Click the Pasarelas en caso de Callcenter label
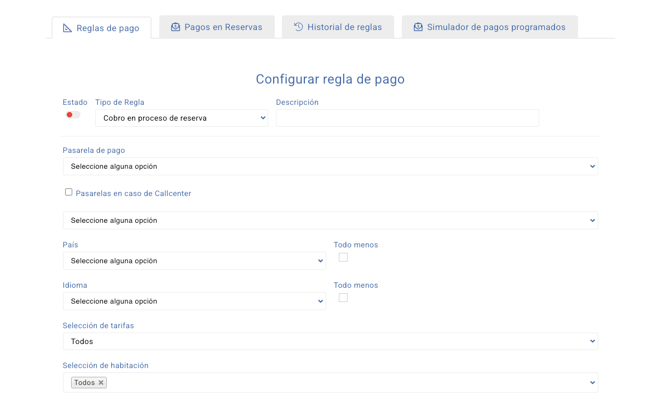Viewport: 670px width, 403px height. pyautogui.click(x=133, y=193)
